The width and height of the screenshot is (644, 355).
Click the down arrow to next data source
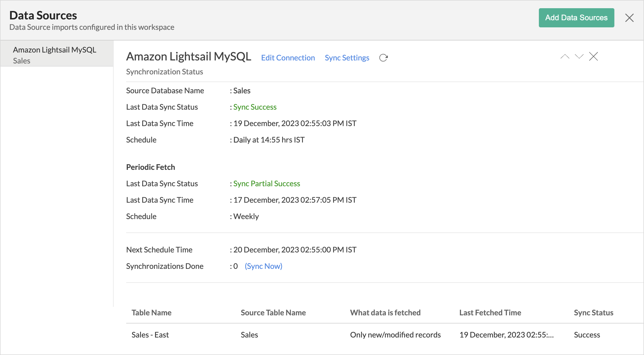pyautogui.click(x=579, y=57)
